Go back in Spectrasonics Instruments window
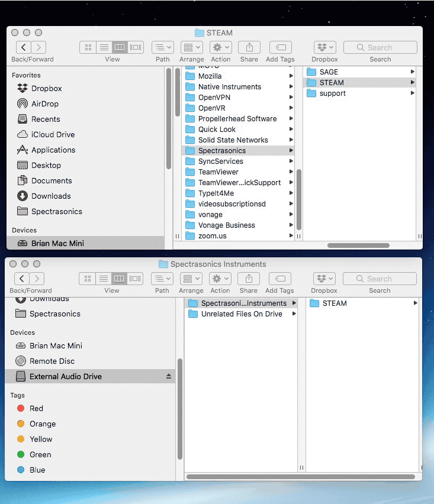434x504 pixels. (x=22, y=279)
